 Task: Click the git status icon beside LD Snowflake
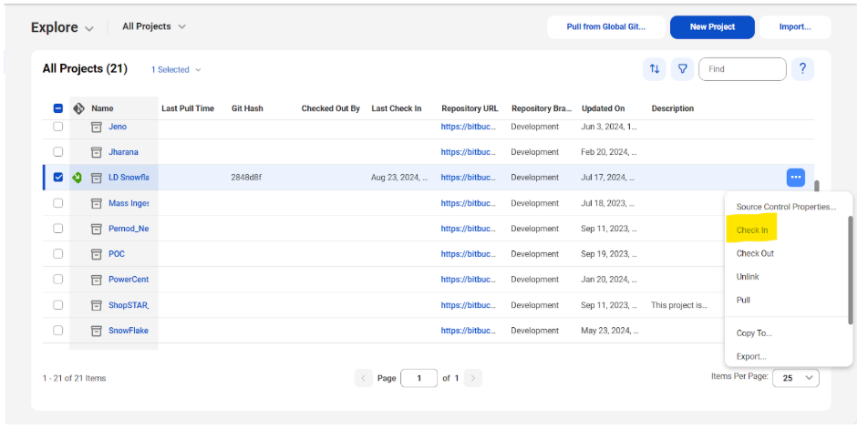77,178
